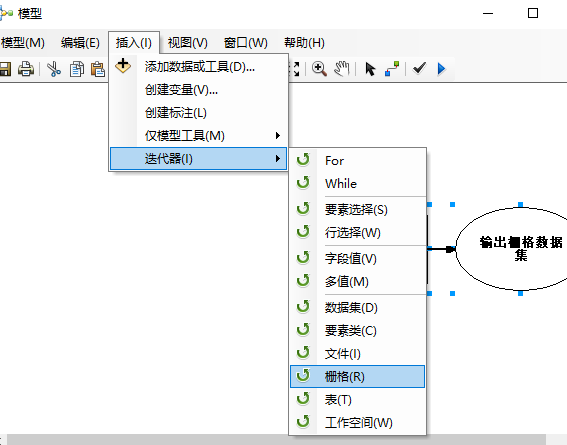
Task: Expand the 仅模型工具(M) submenu
Action: (x=198, y=136)
